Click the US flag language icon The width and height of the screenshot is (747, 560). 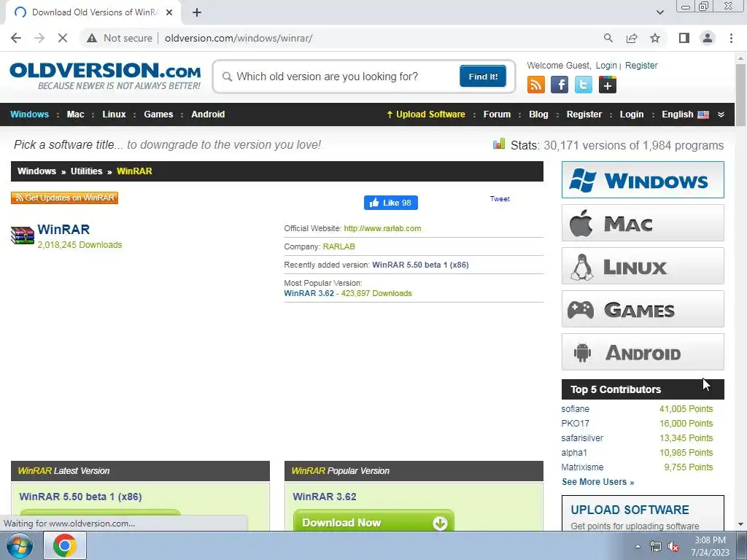[x=703, y=114]
